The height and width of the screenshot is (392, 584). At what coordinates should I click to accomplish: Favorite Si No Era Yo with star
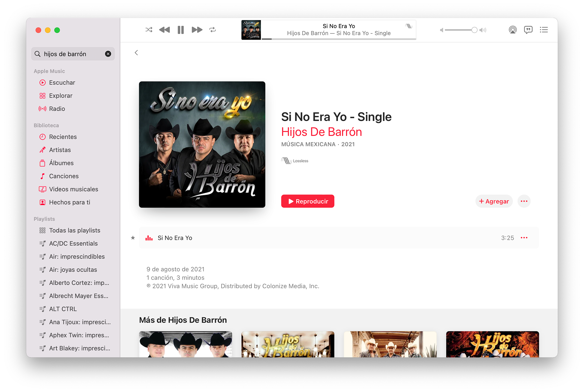(133, 238)
